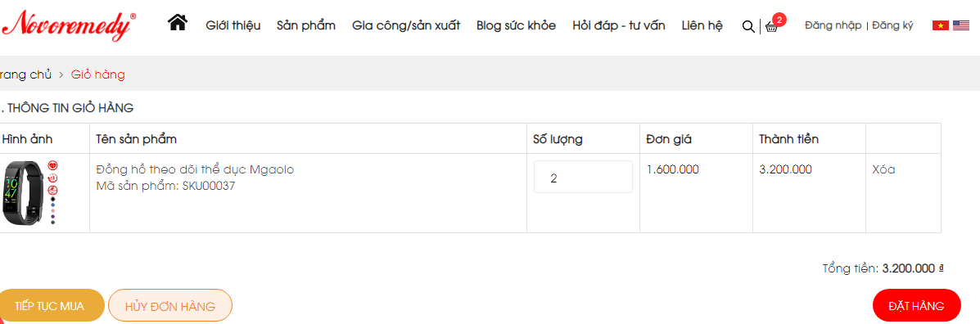Switch to English via the US flag
This screenshot has height=324, width=980.
pos(961,25)
